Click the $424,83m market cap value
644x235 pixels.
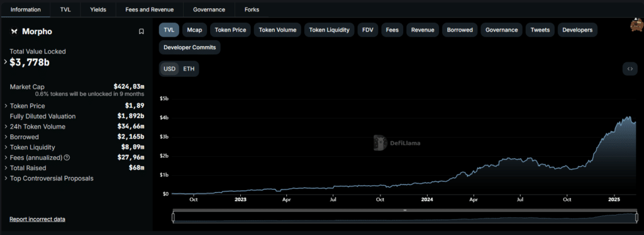(129, 87)
